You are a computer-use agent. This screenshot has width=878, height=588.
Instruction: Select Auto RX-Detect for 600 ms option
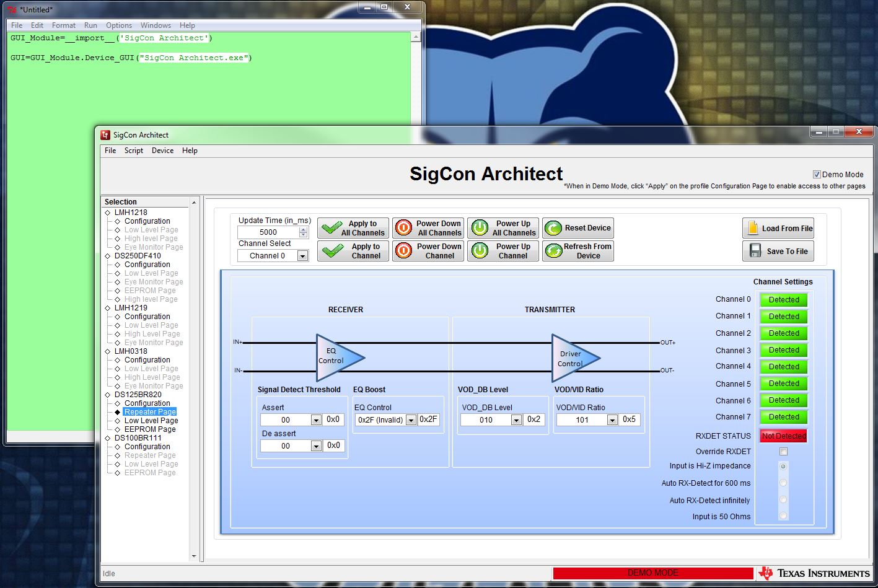pyautogui.click(x=784, y=483)
